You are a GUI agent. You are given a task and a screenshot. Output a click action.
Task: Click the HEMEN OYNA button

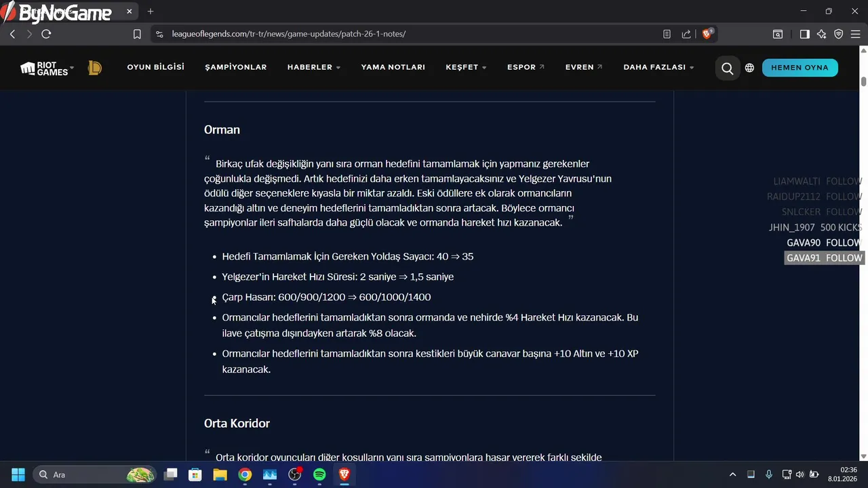(800, 68)
